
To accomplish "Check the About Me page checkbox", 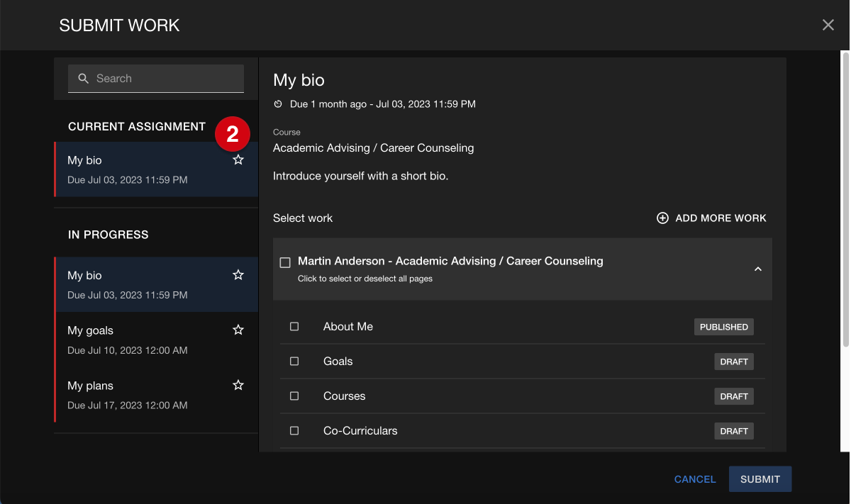I will click(x=294, y=327).
